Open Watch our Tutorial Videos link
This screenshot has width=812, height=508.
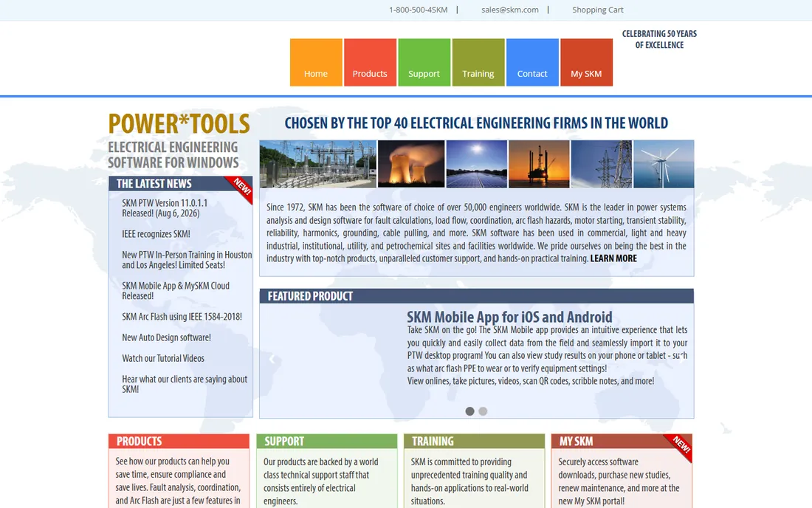click(x=163, y=358)
